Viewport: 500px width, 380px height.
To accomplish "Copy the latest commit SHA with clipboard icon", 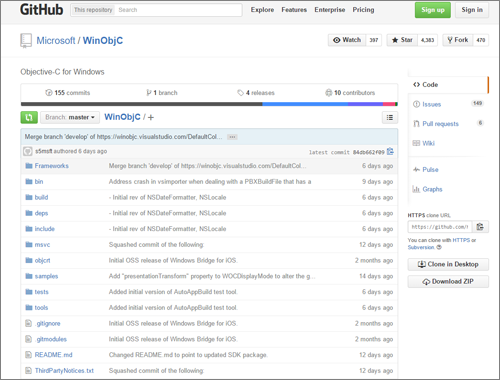I will click(x=390, y=152).
